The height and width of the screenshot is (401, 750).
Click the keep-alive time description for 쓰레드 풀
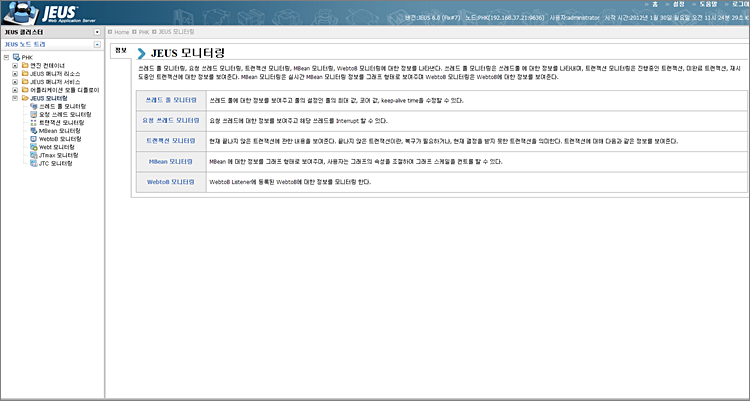click(x=336, y=100)
